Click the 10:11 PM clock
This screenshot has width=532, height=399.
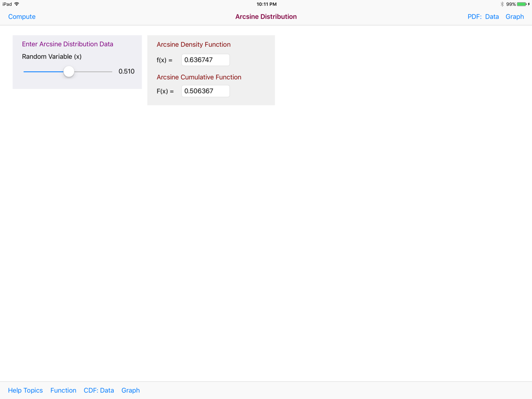267,4
